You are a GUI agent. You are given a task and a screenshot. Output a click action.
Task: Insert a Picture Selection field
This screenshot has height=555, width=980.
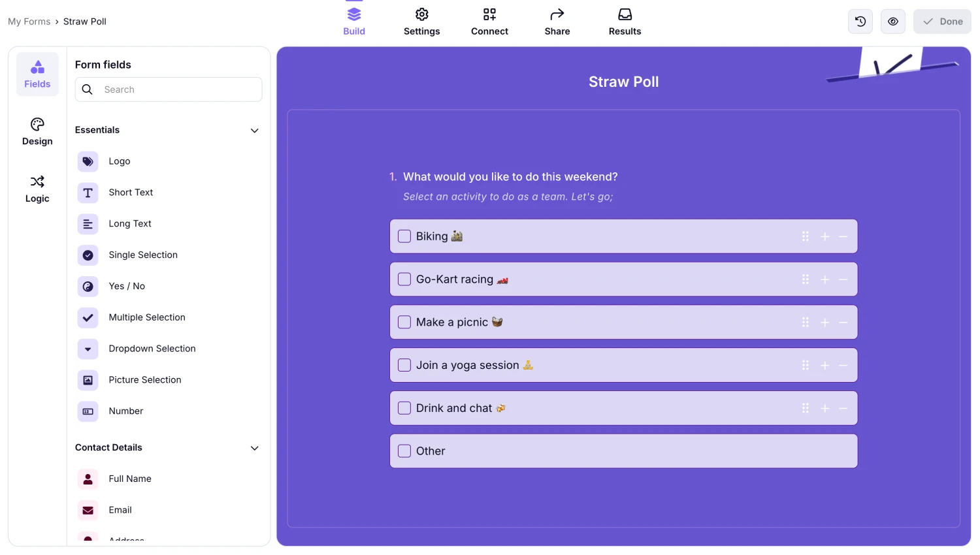click(x=144, y=379)
